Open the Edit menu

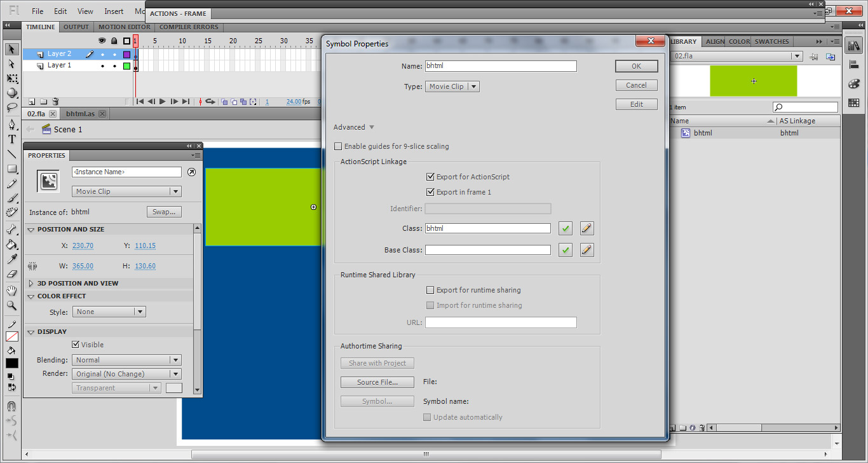(x=60, y=11)
